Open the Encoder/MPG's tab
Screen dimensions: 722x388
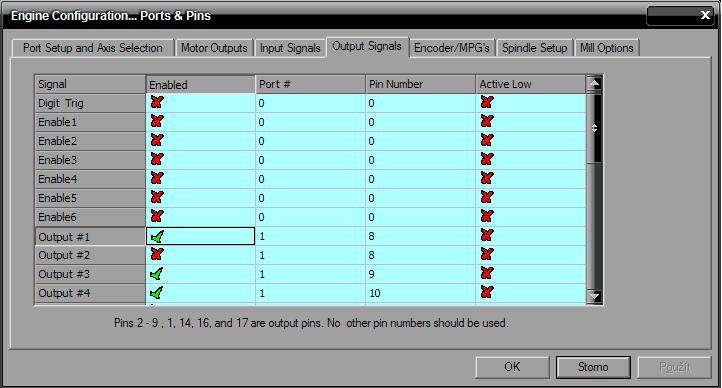452,48
